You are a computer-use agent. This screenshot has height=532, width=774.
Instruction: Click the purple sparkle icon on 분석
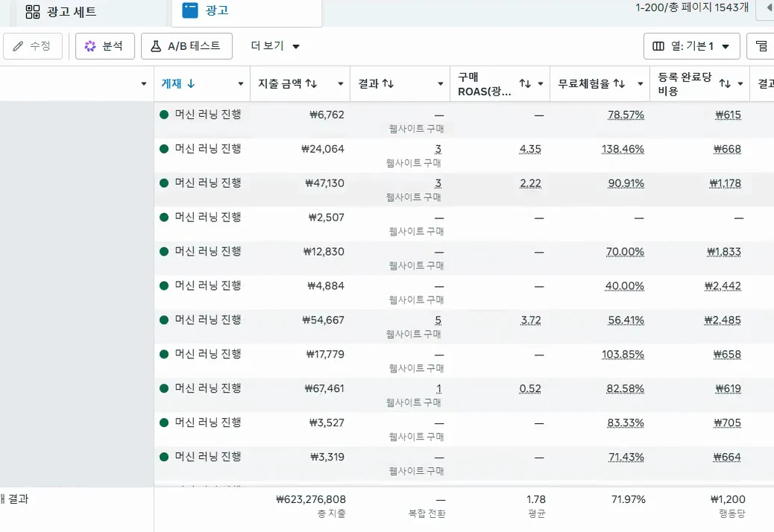[x=89, y=46]
